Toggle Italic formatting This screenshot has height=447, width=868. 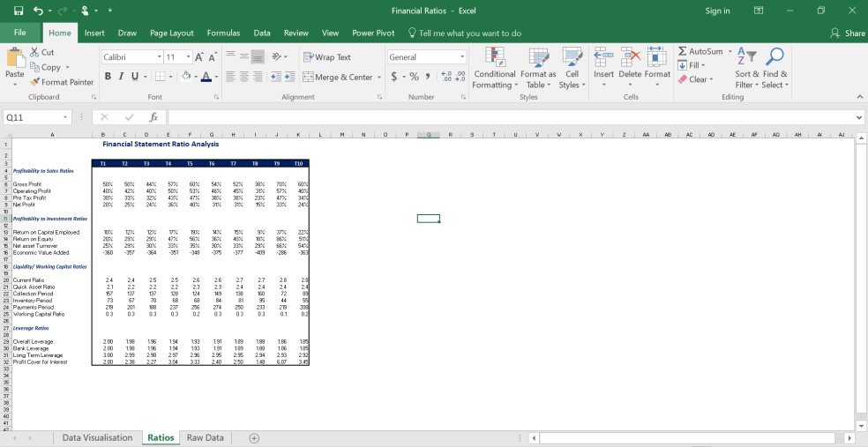(x=121, y=77)
